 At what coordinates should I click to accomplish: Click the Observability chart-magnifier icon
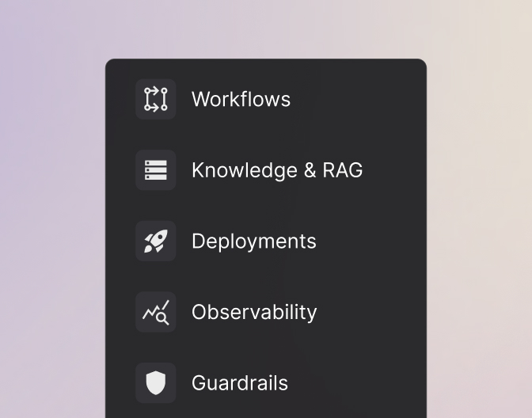(x=155, y=313)
